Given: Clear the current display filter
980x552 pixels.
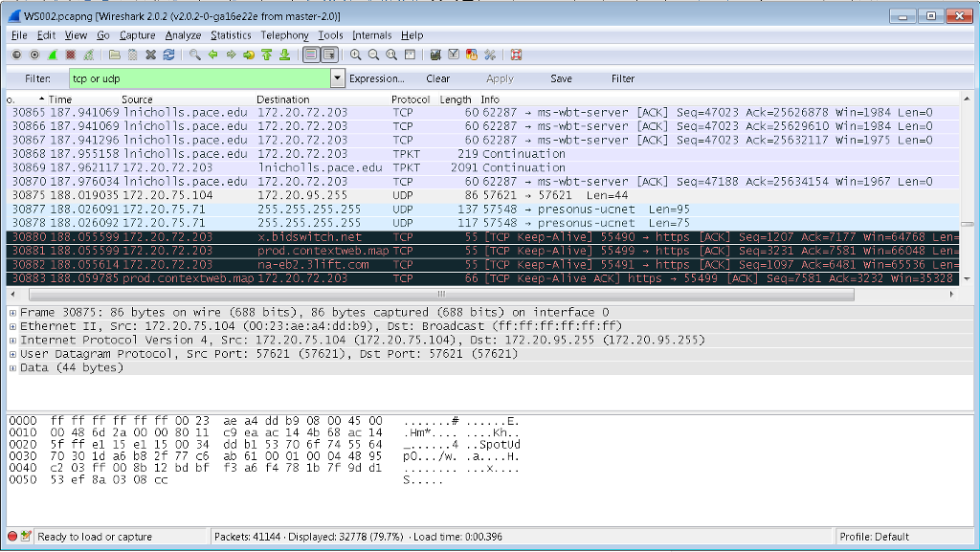Looking at the screenshot, I should (x=437, y=78).
